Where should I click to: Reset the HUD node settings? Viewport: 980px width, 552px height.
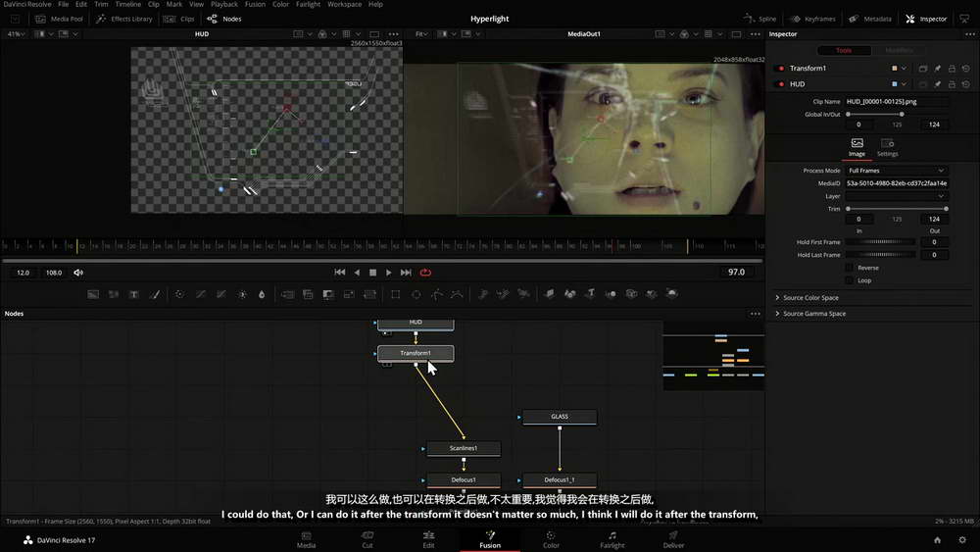[965, 83]
